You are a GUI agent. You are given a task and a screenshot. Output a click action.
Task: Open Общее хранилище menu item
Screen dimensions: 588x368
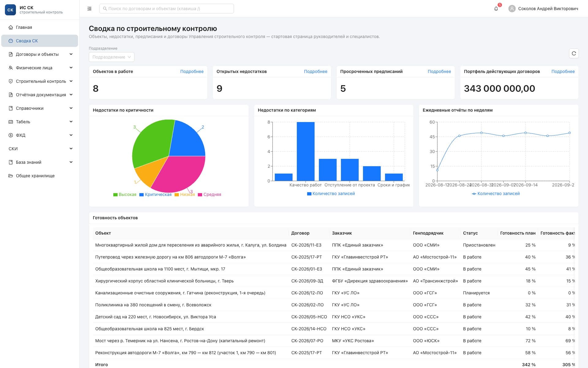click(40, 176)
